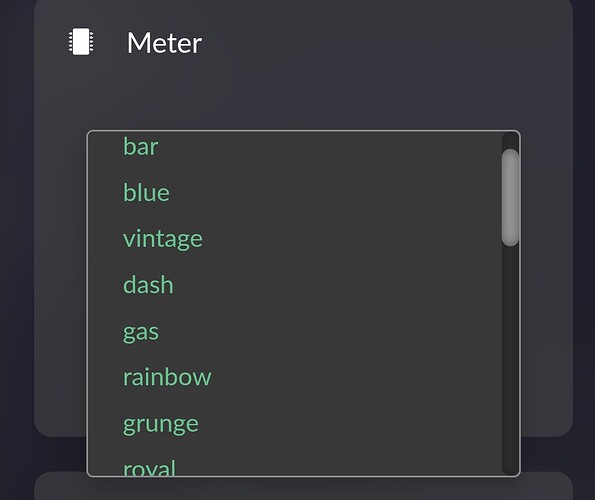Click empty list area right of grunge

349,424
